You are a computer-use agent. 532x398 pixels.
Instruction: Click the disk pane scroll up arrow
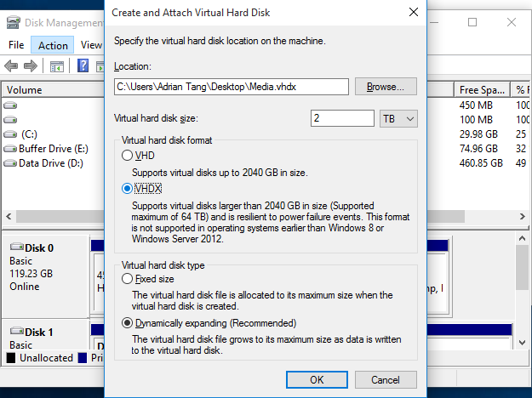click(522, 239)
